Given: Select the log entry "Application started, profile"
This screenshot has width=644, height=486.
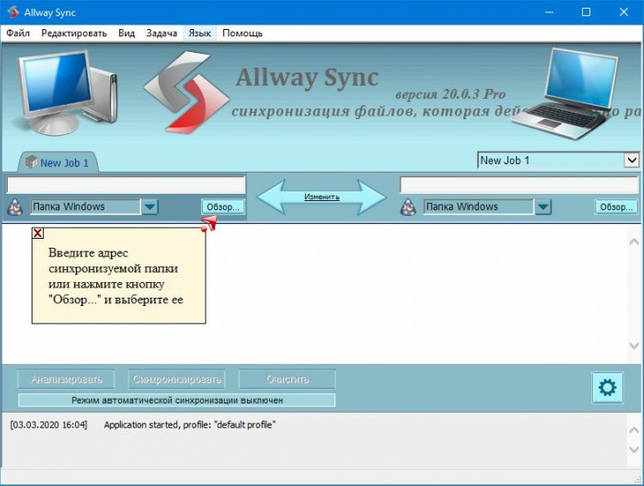Looking at the screenshot, I should (x=189, y=425).
